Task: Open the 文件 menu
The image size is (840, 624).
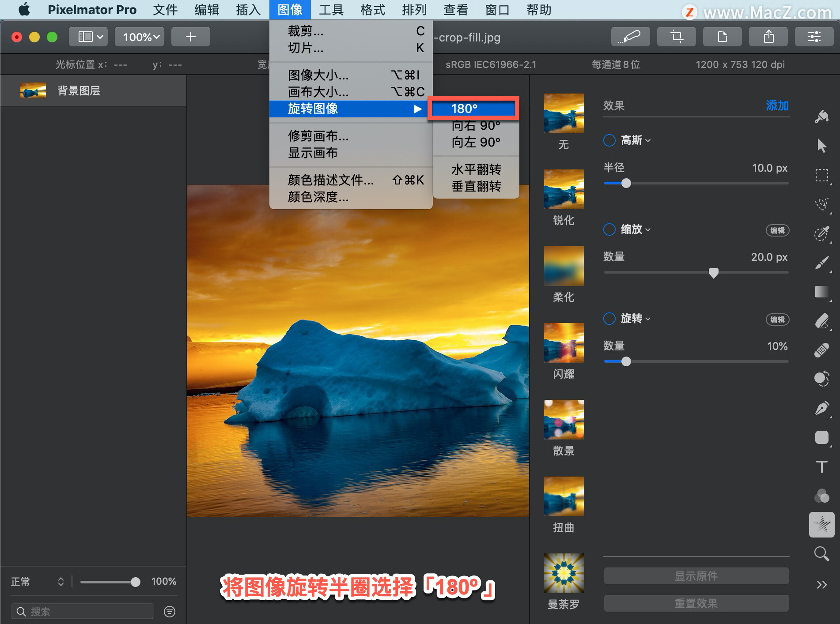Action: pos(165,9)
